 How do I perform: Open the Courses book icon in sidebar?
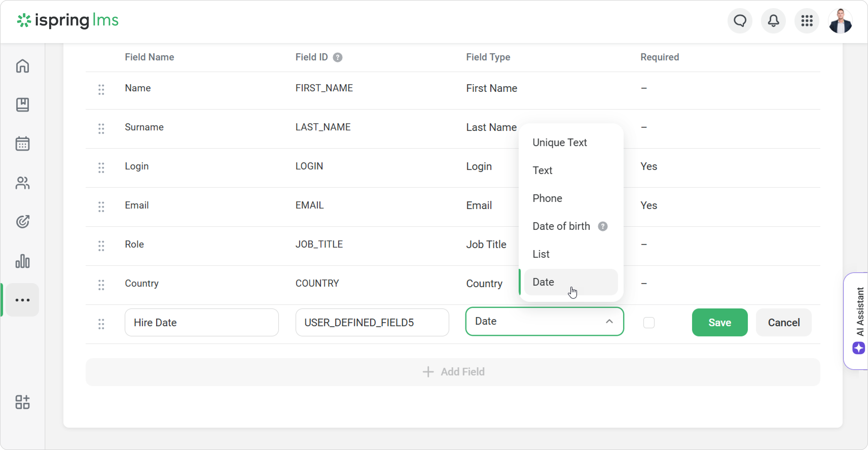(22, 105)
